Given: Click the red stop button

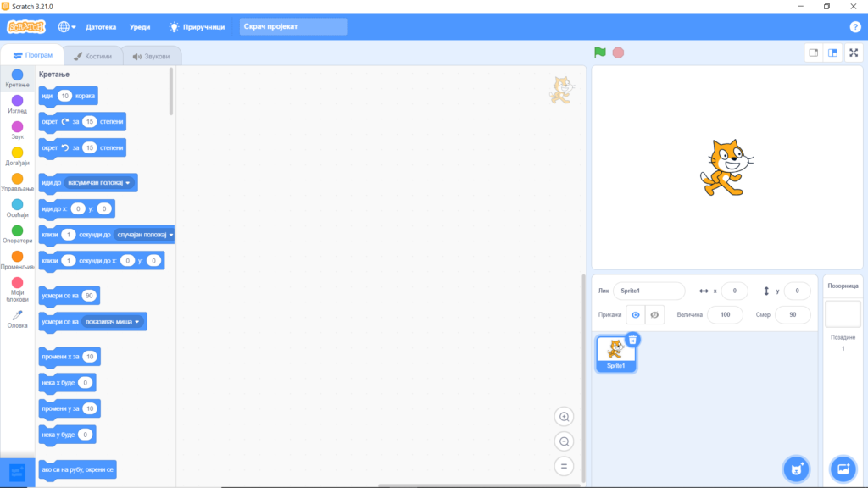Looking at the screenshot, I should 618,53.
